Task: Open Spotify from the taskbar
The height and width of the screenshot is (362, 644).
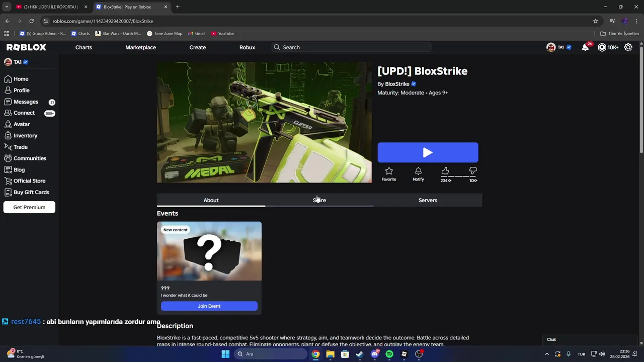Action: 389,354
